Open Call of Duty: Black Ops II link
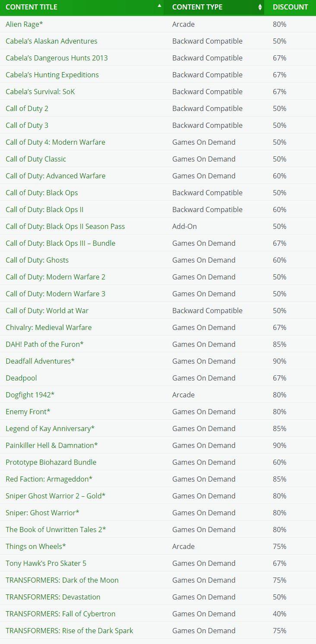Image resolution: width=316 pixels, height=644 pixels. pos(44,209)
